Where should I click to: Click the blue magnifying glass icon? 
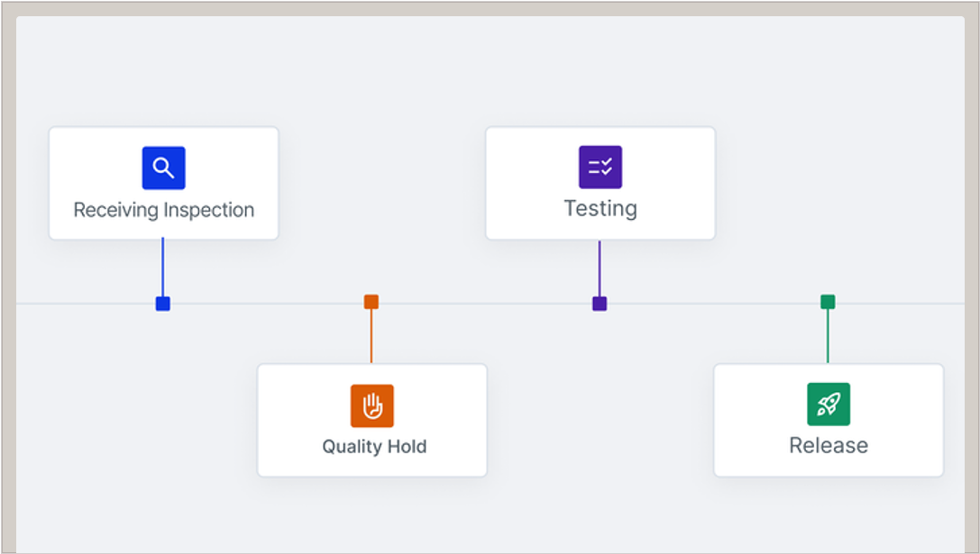(163, 168)
